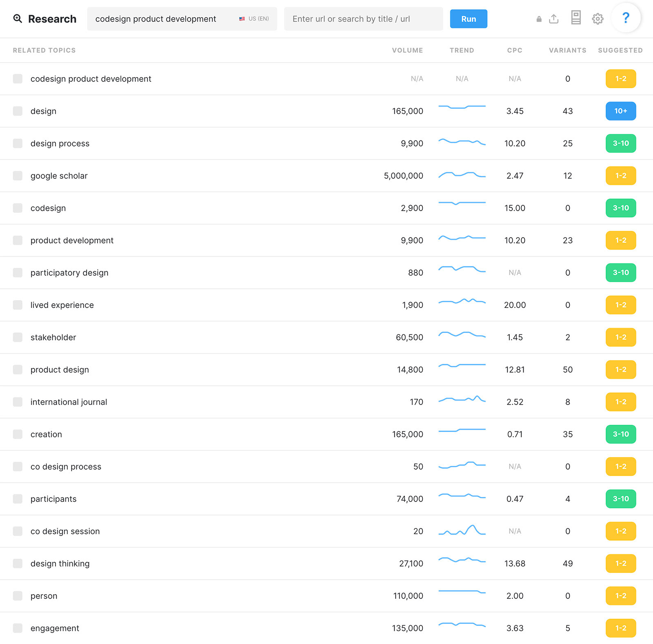
Task: Click the 'stakeholder' topic text
Action: coord(53,337)
